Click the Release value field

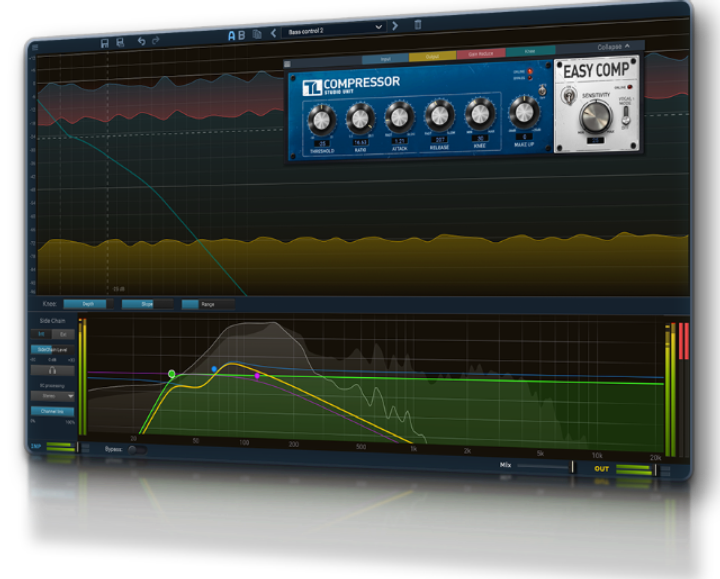[440, 140]
